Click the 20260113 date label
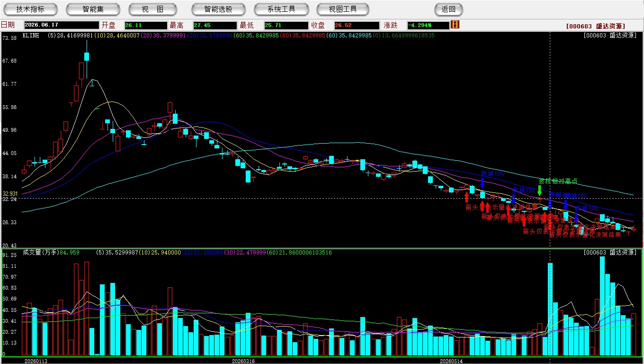Image resolution: width=644 pixels, height=364 pixels. [x=36, y=361]
